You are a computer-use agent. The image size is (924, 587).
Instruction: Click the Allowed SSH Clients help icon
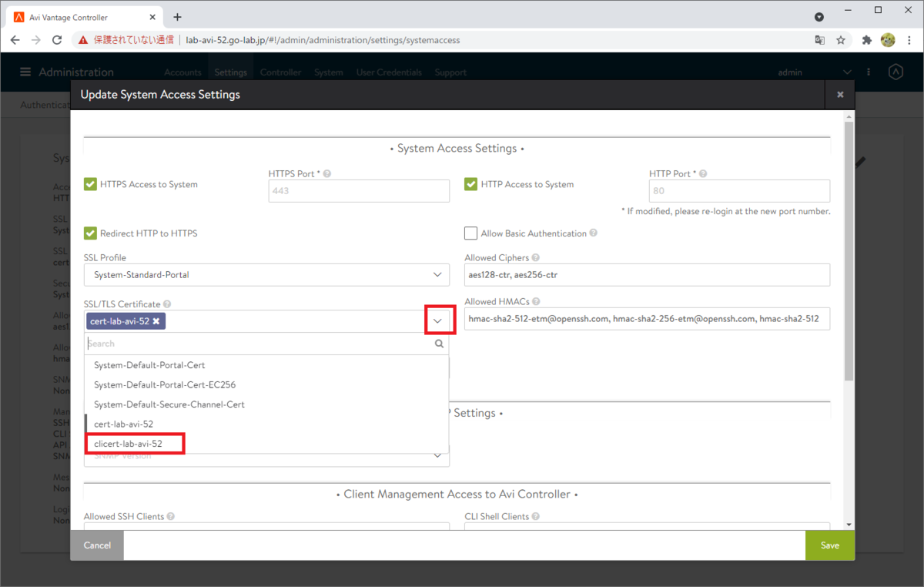pyautogui.click(x=171, y=517)
